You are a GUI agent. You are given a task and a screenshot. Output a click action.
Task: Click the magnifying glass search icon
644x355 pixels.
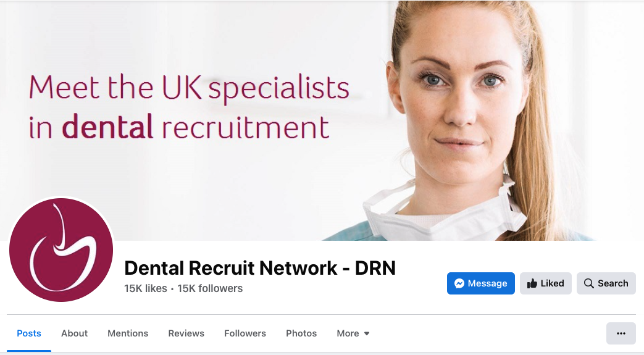pyautogui.click(x=588, y=283)
